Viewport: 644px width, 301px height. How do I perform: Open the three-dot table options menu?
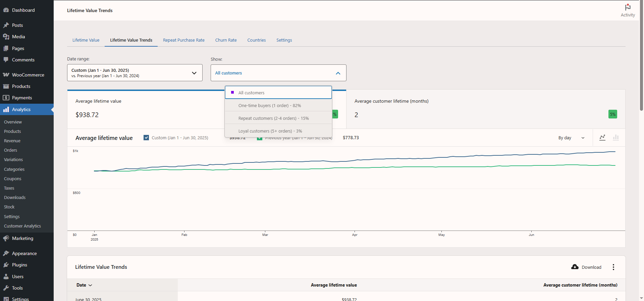(613, 267)
